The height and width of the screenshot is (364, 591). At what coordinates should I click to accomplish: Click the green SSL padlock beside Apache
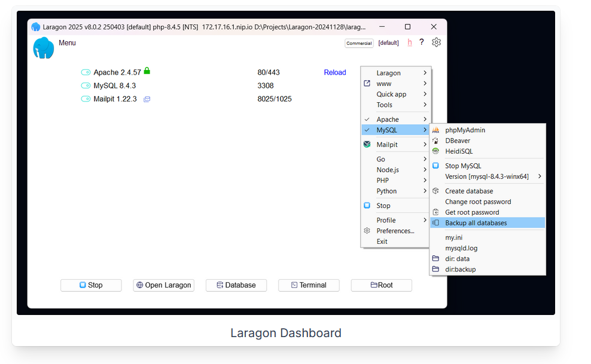(147, 71)
